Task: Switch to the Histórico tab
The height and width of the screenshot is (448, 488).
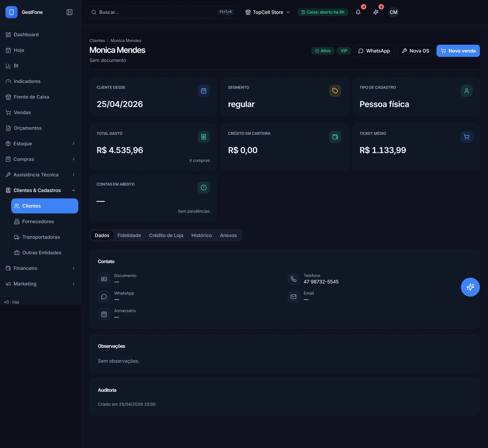Action: (201, 235)
